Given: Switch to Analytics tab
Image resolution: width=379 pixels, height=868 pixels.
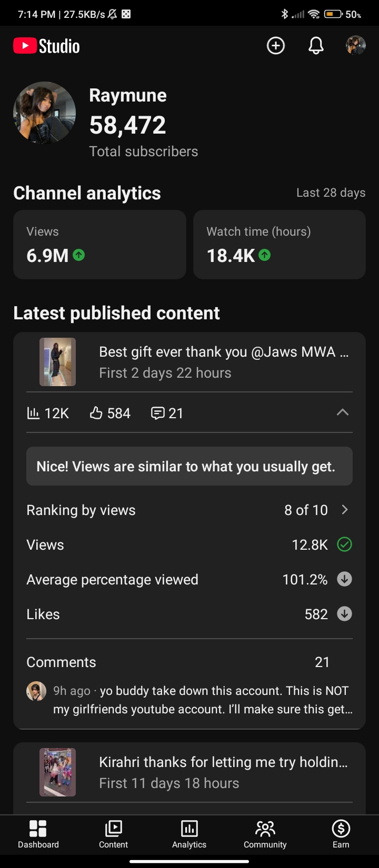Looking at the screenshot, I should coord(189,834).
